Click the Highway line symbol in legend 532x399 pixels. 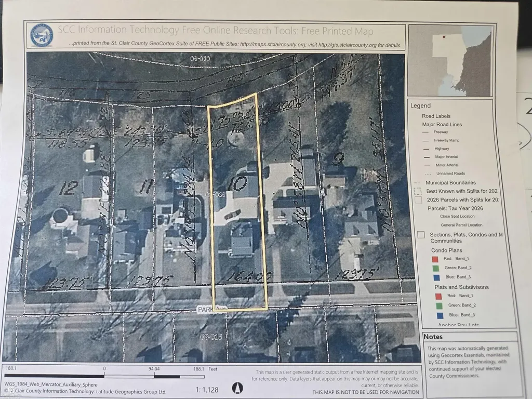pos(426,149)
